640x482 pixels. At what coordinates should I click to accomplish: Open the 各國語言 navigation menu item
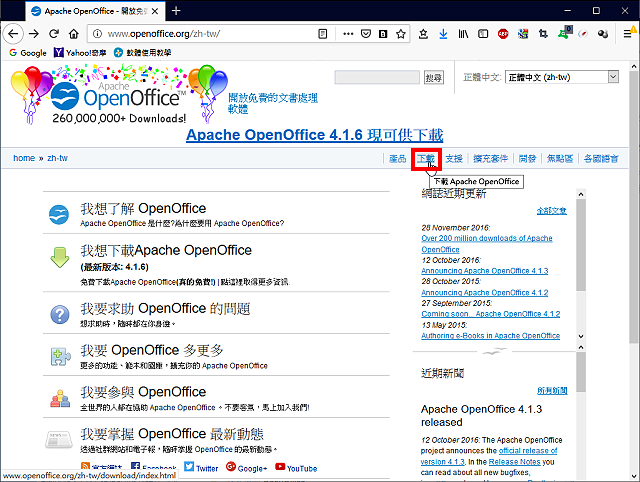click(601, 158)
